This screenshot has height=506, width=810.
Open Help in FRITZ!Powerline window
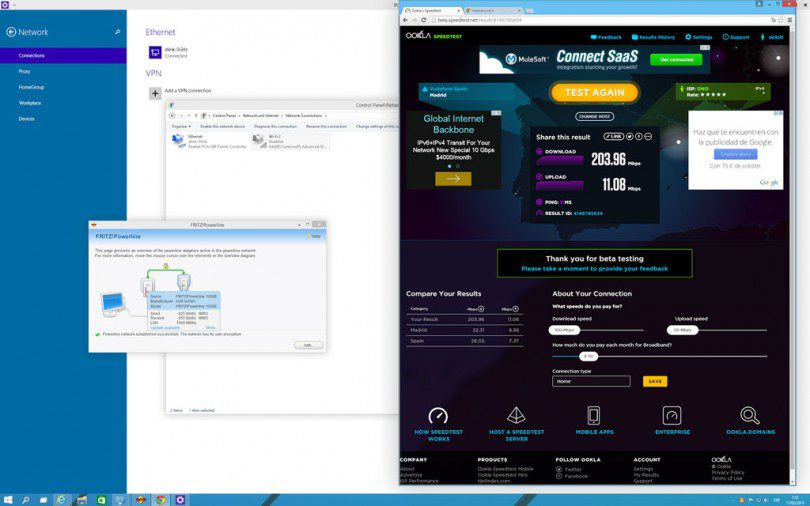point(314,236)
